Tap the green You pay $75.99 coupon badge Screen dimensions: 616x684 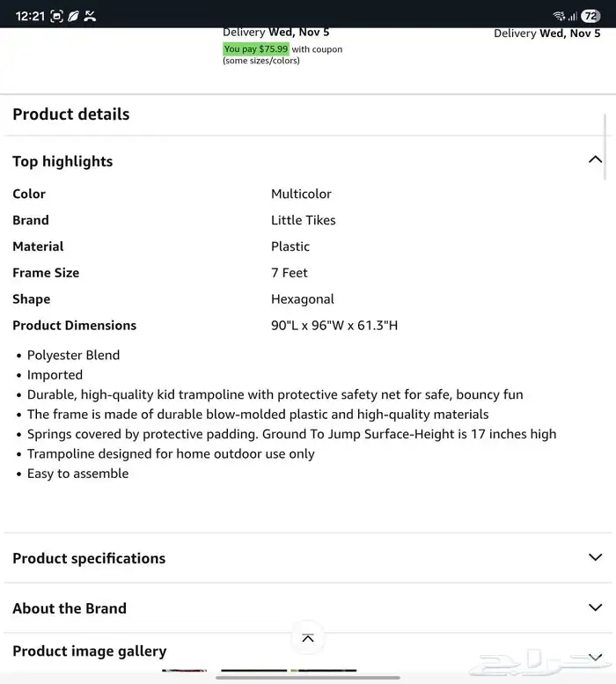coord(256,49)
